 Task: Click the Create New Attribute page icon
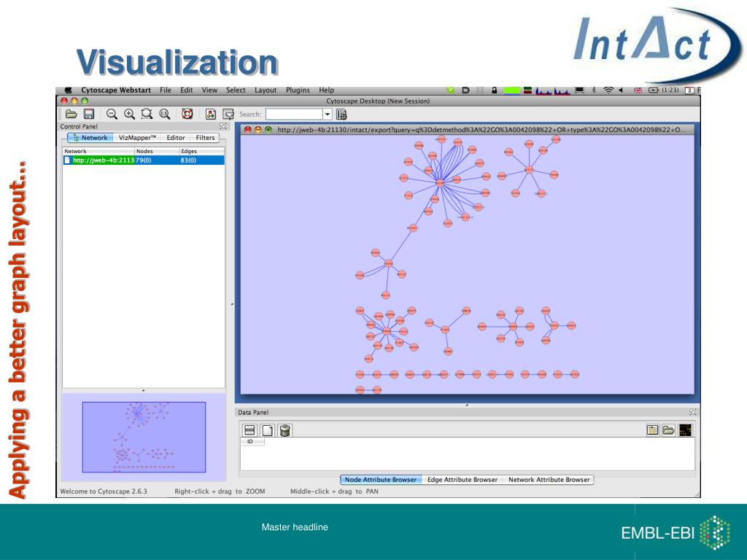coord(267,430)
